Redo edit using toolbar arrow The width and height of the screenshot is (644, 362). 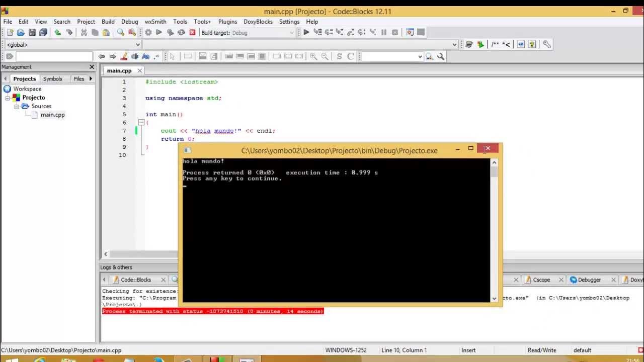pos(69,33)
